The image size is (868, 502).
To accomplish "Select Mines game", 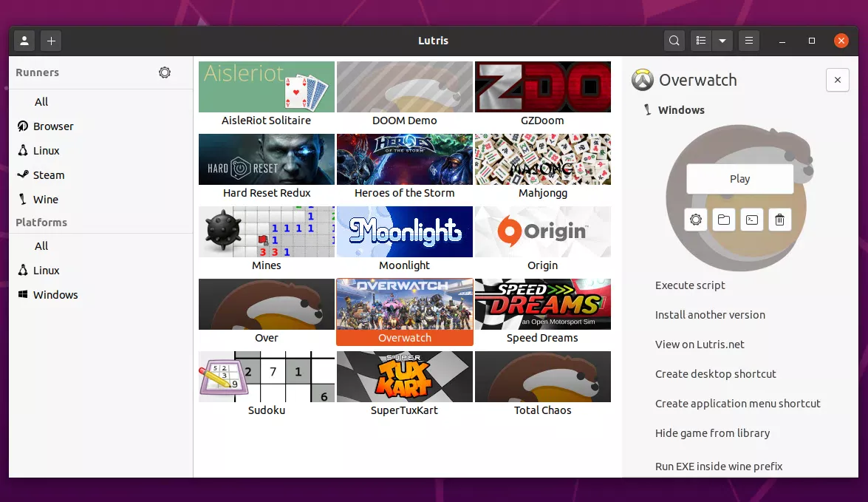I will (x=266, y=240).
